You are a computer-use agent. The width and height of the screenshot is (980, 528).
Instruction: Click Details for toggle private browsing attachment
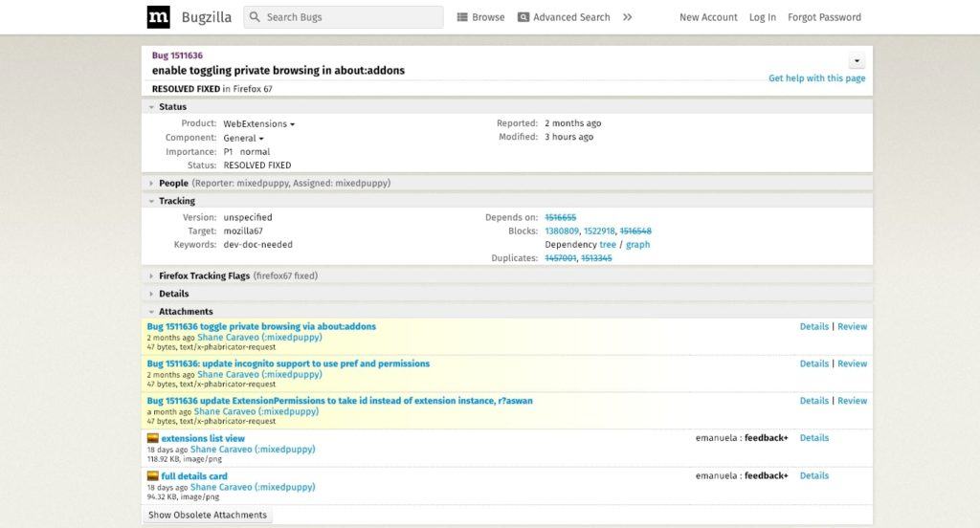tap(813, 327)
